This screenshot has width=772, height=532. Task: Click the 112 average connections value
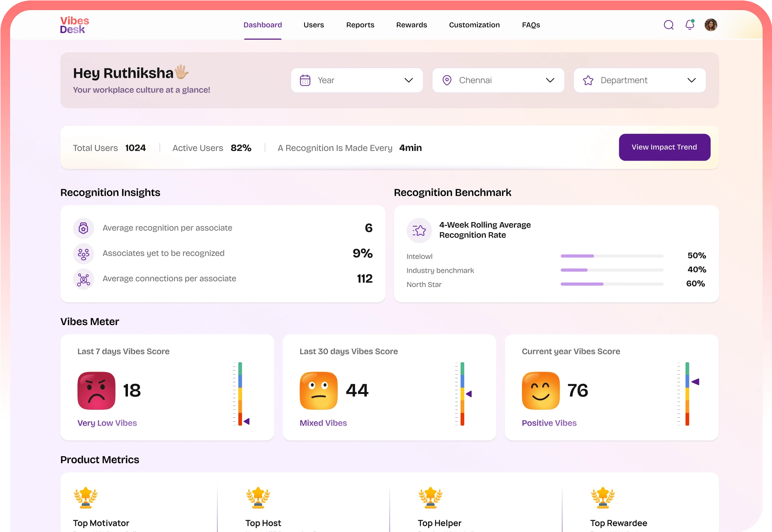(365, 279)
